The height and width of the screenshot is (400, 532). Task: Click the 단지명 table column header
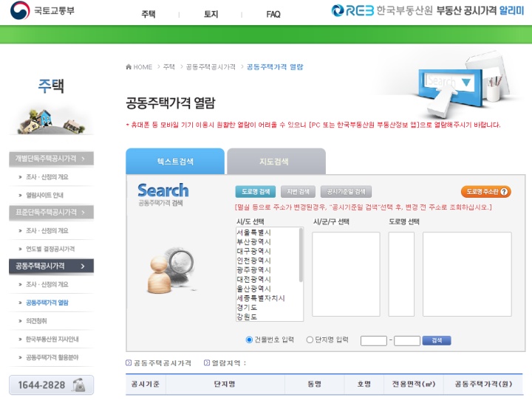225,384
